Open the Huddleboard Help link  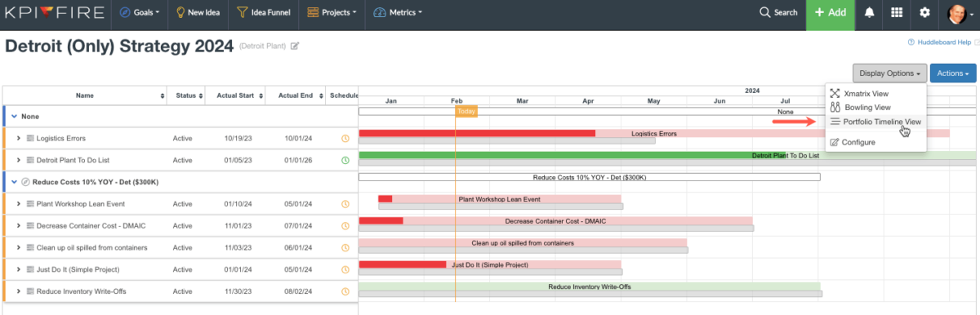coord(939,42)
